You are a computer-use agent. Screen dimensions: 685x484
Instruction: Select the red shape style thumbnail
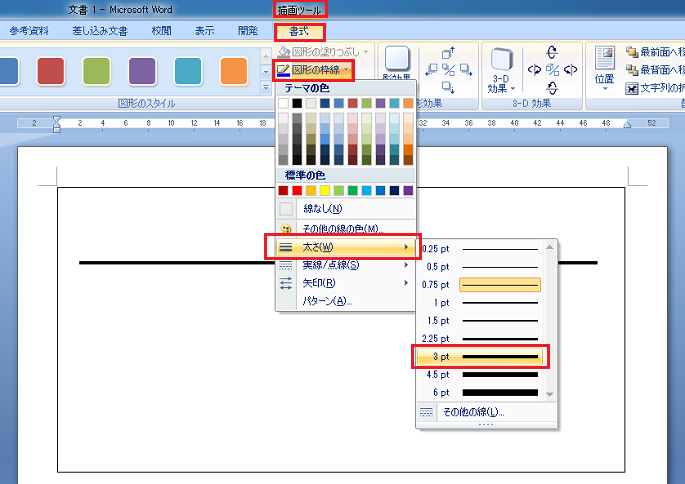pyautogui.click(x=51, y=71)
